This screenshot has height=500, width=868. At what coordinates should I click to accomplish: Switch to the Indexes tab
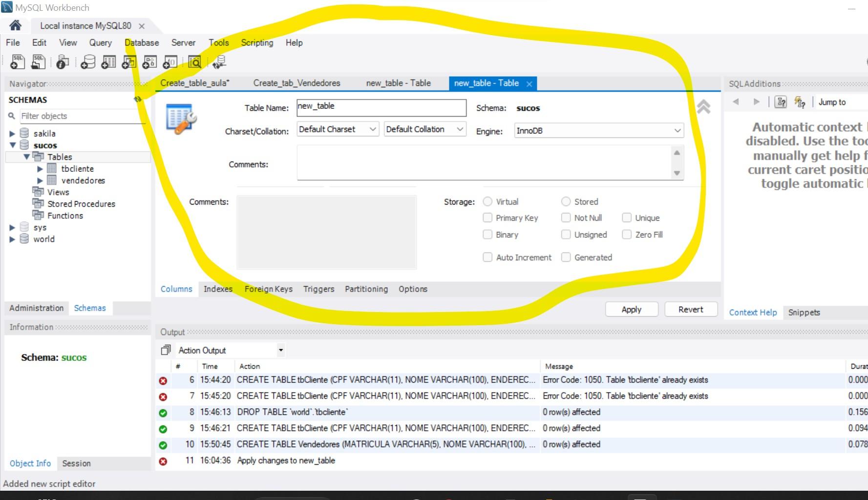[x=218, y=289]
